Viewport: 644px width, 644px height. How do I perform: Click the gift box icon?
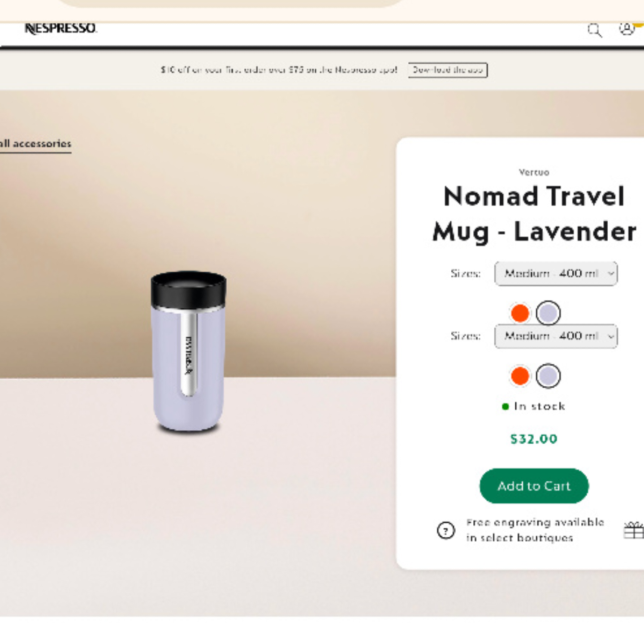634,530
